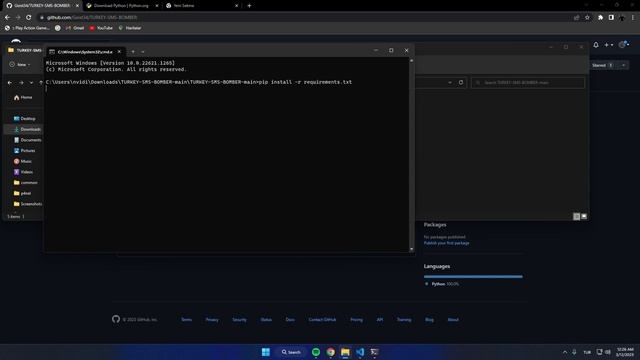Viewport: 640px width, 360px height.
Task: Reload the GitHub page
Action: [x=29, y=18]
